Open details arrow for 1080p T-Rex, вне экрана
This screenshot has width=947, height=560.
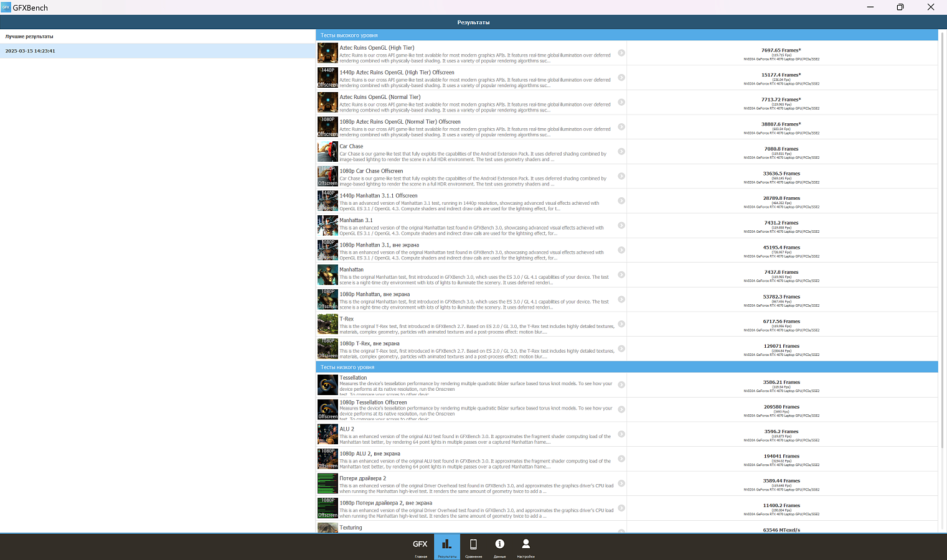click(621, 348)
